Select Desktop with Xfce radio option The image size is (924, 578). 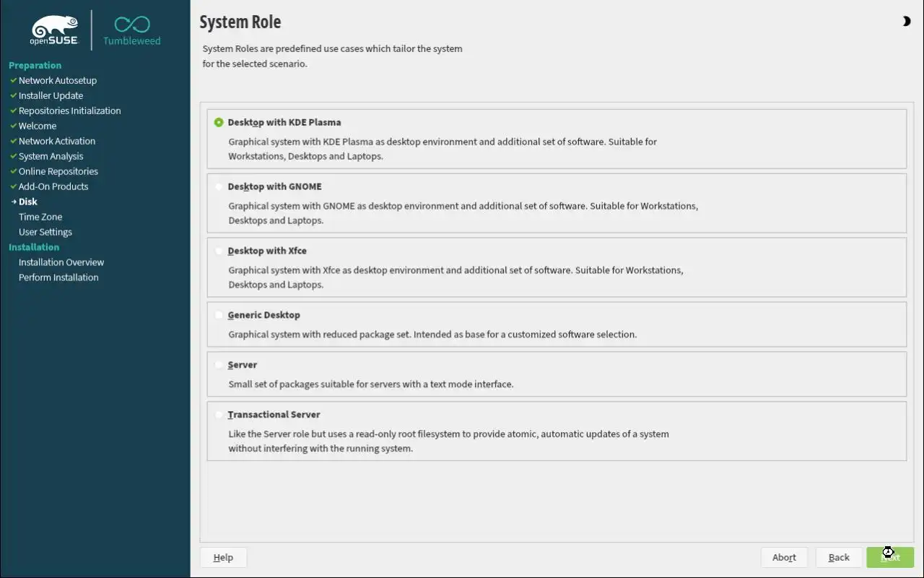(x=219, y=251)
